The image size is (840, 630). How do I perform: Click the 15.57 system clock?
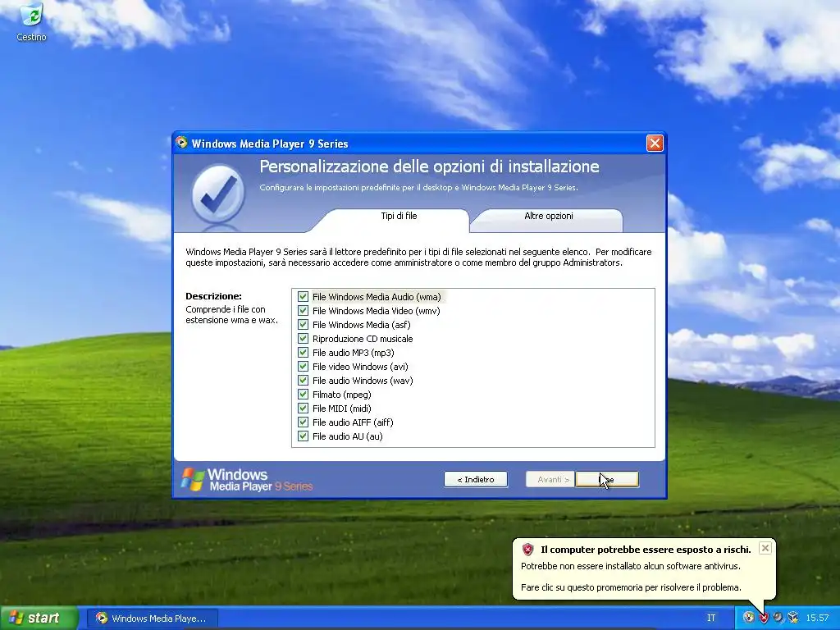tap(817, 618)
